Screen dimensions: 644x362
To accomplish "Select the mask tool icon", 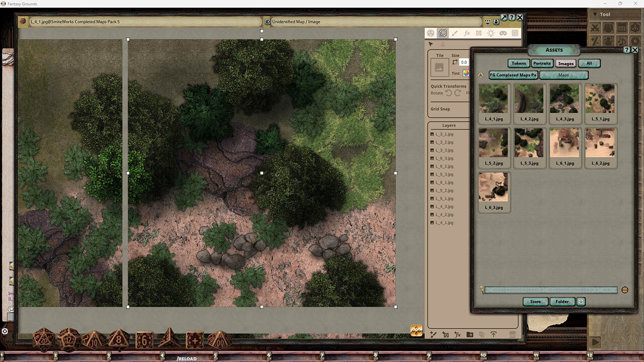I will [x=504, y=33].
